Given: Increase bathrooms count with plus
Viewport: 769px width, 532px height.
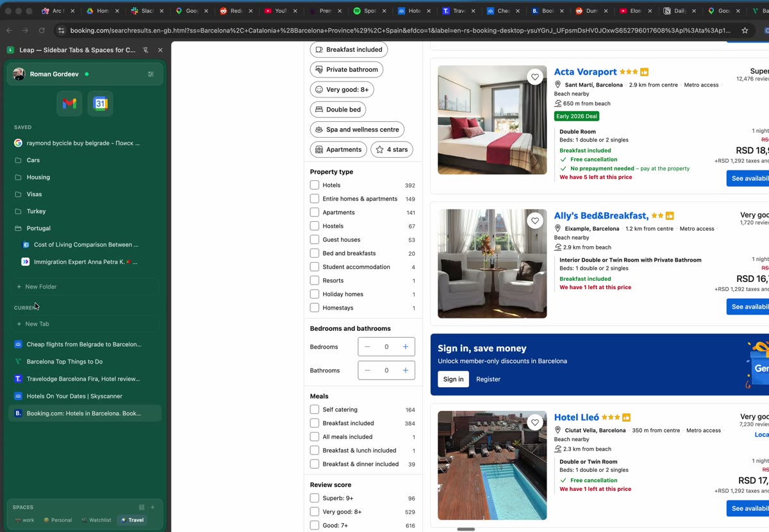Looking at the screenshot, I should pos(405,370).
